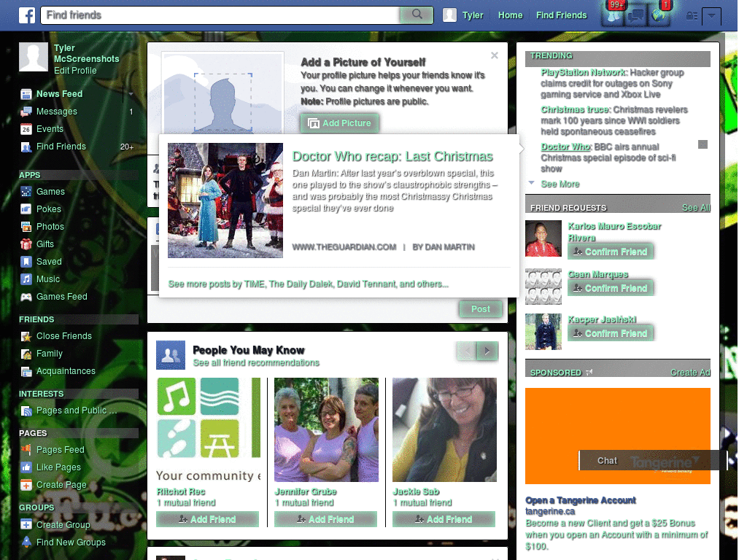Click Find New Groups icon

26,542
